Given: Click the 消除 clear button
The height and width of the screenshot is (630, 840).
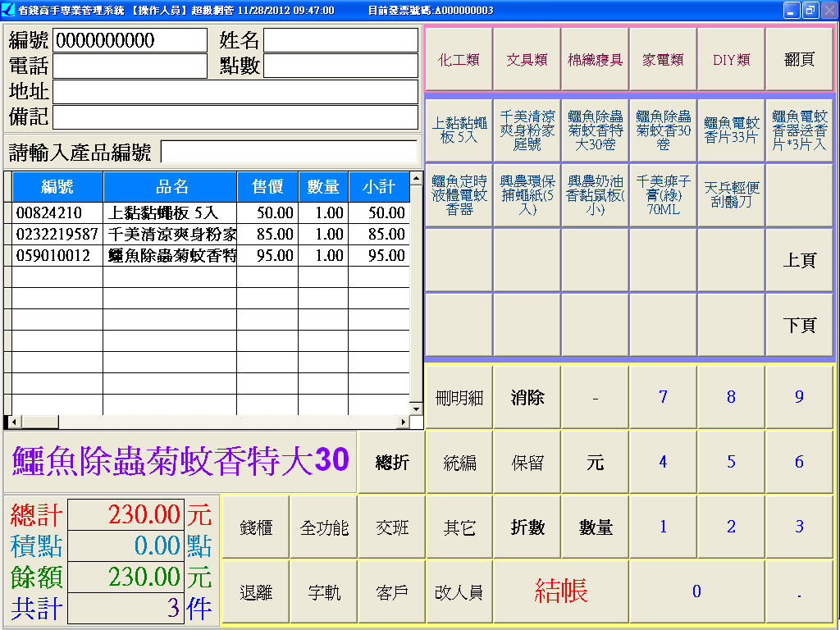Looking at the screenshot, I should click(527, 398).
